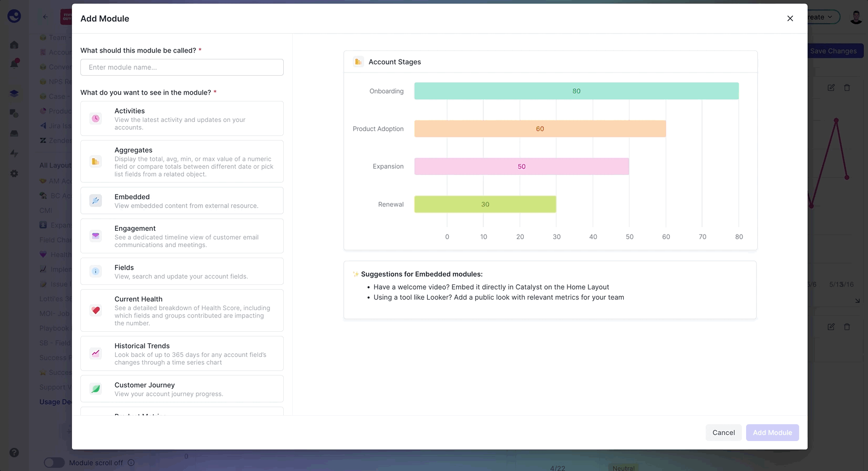Click the module name input field
Viewport: 868px width, 471px height.
[182, 67]
